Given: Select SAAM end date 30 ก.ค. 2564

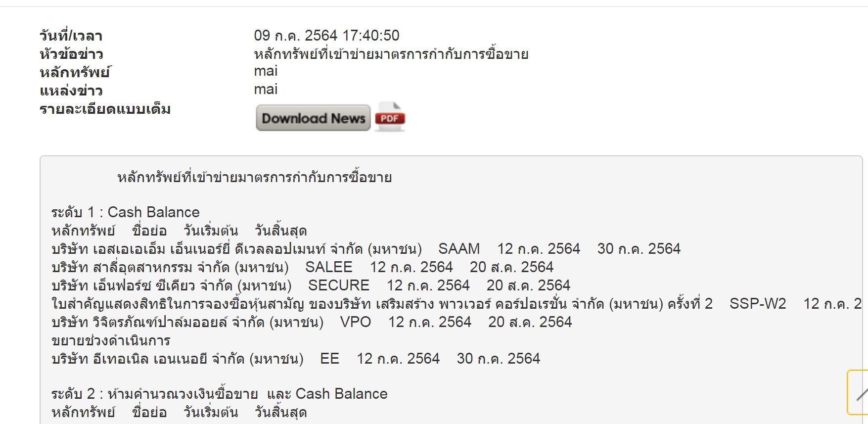Looking at the screenshot, I should (x=639, y=249).
